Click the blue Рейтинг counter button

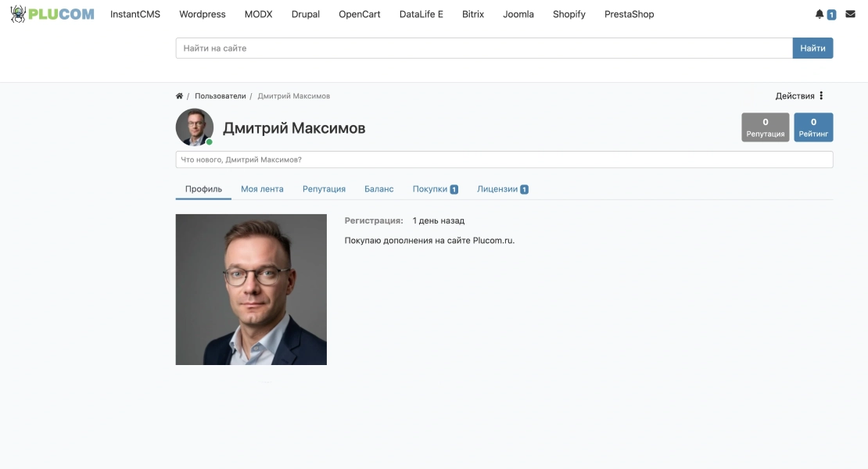click(x=813, y=127)
